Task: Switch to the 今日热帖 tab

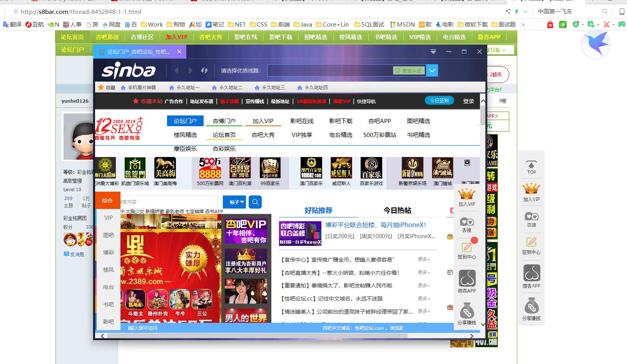Action: click(x=397, y=210)
